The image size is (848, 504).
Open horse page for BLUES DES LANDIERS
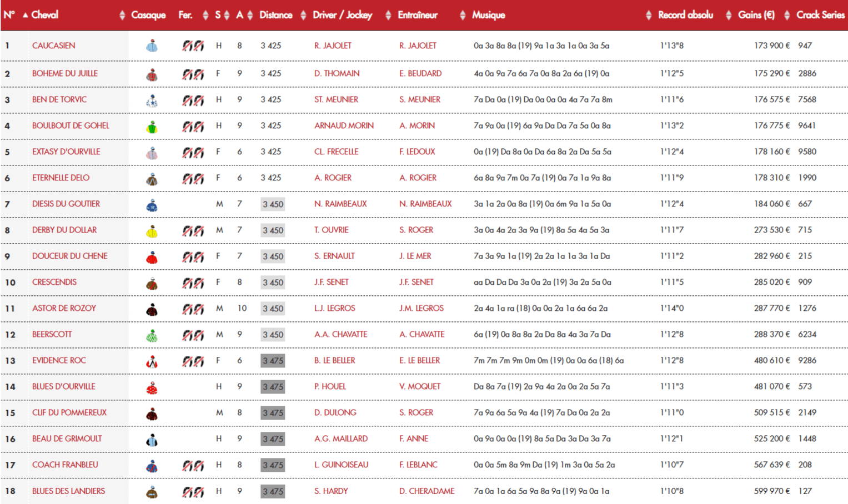[x=68, y=491]
